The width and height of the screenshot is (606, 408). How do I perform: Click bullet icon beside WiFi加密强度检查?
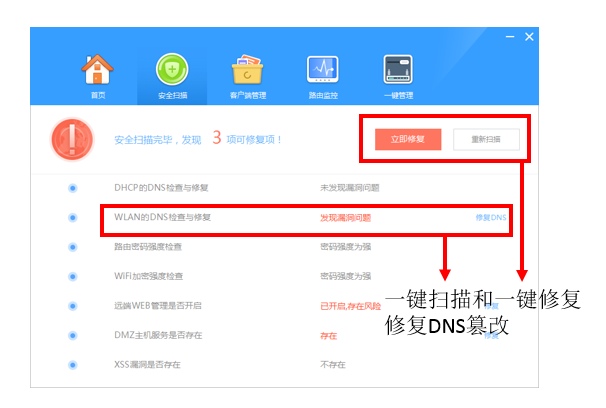coord(73,275)
